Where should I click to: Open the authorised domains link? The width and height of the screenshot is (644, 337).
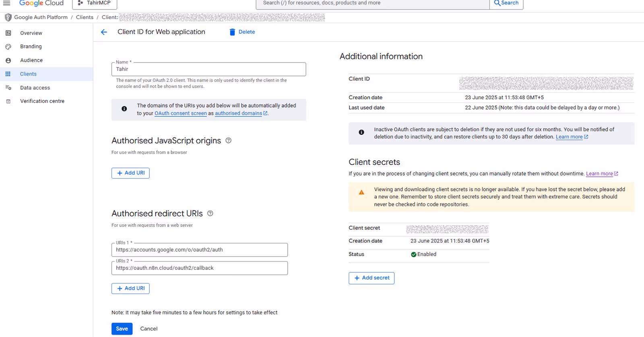coord(241,113)
